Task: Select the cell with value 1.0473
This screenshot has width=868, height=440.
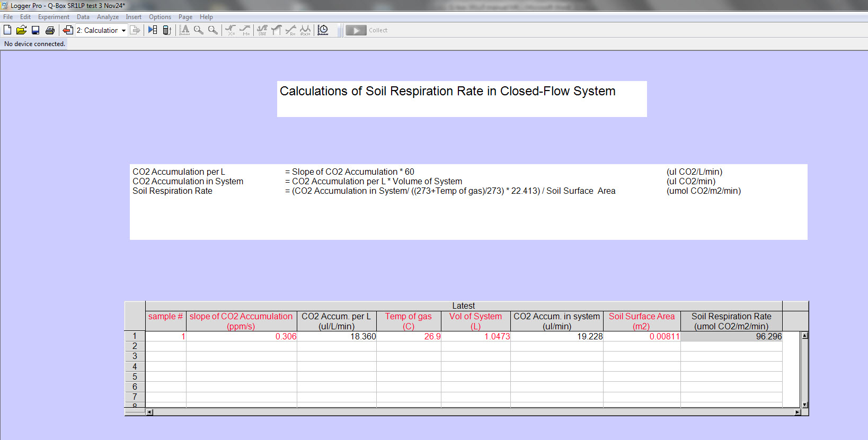Action: click(x=476, y=336)
